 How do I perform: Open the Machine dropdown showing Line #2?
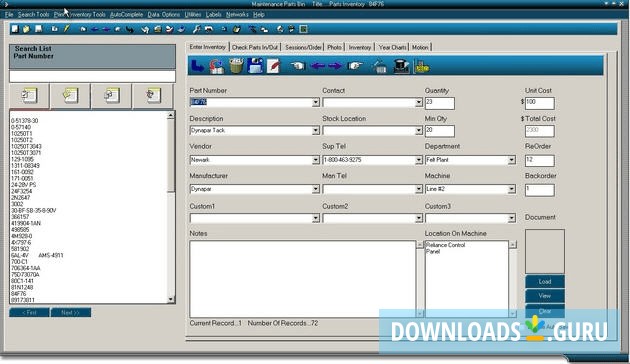511,189
